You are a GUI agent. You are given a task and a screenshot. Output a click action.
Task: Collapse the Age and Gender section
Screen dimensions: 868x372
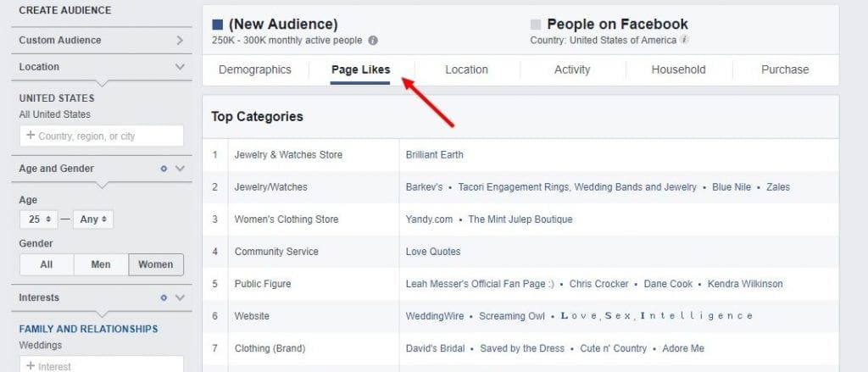(180, 169)
